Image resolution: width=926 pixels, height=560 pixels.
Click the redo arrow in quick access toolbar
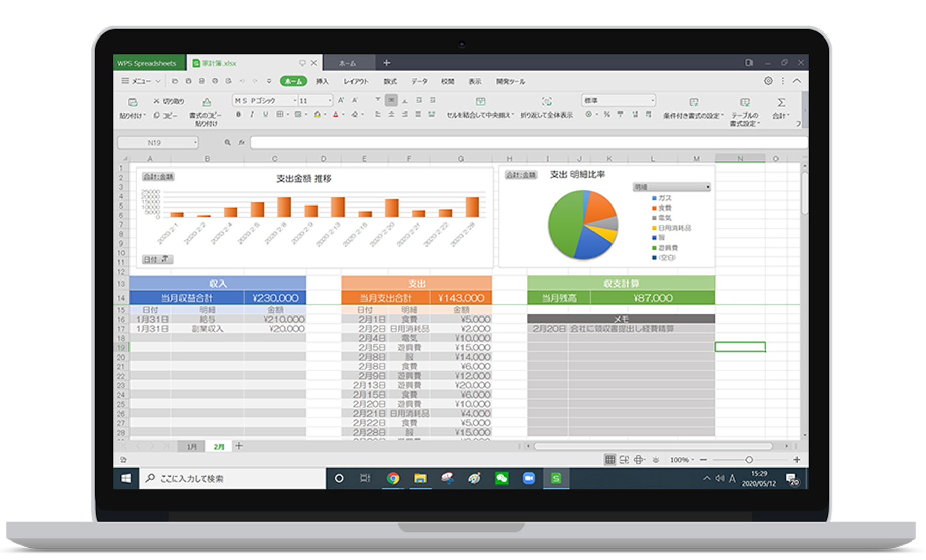point(255,81)
